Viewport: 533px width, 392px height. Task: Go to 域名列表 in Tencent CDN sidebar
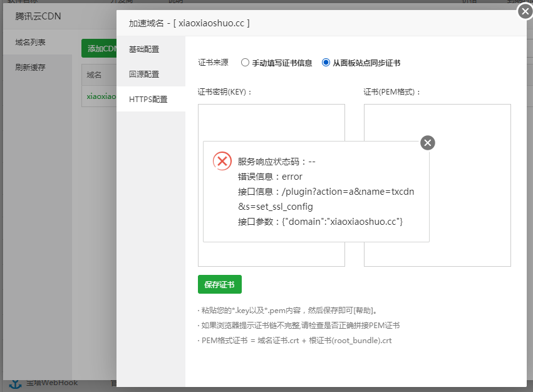tap(38, 42)
